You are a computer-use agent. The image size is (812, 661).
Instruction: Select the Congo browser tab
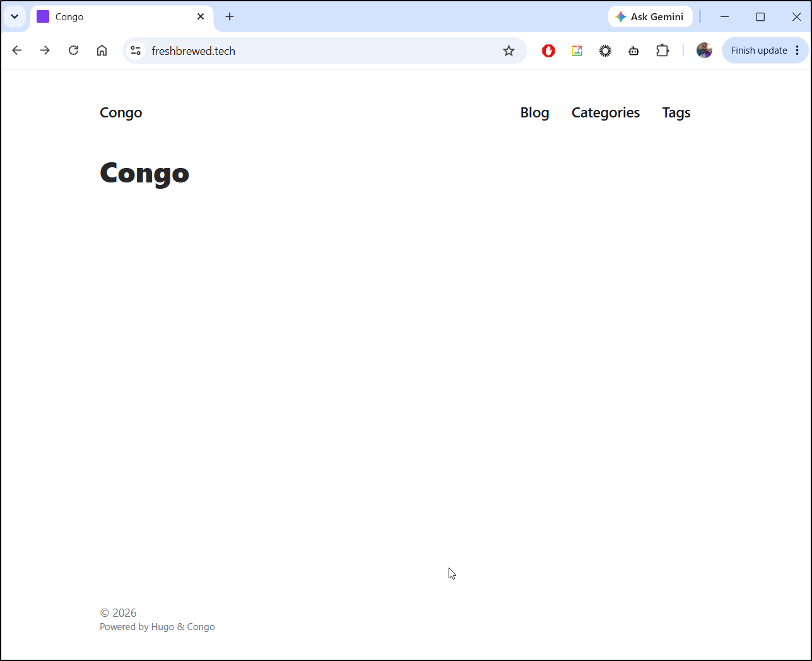coord(122,17)
